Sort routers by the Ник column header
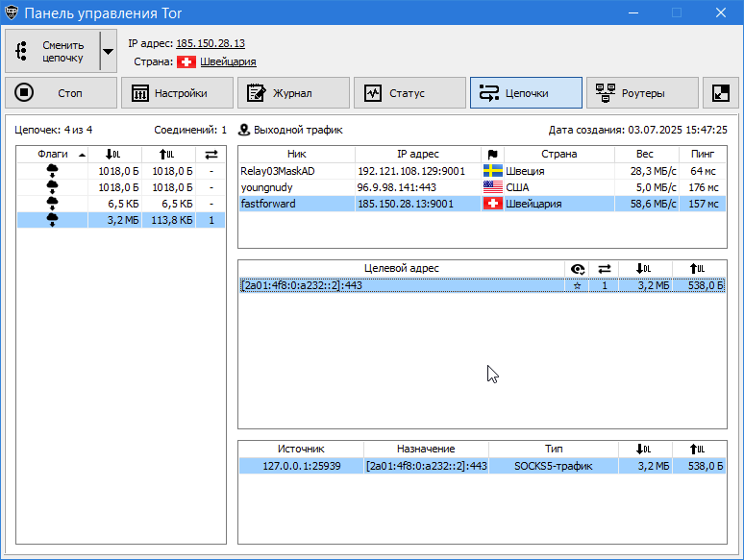Viewport: 744px width, 560px height. click(297, 154)
